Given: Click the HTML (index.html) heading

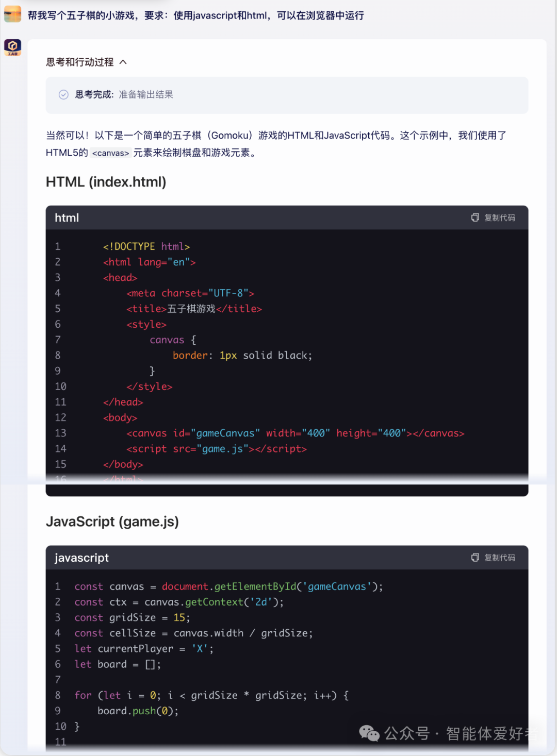Looking at the screenshot, I should coord(106,182).
